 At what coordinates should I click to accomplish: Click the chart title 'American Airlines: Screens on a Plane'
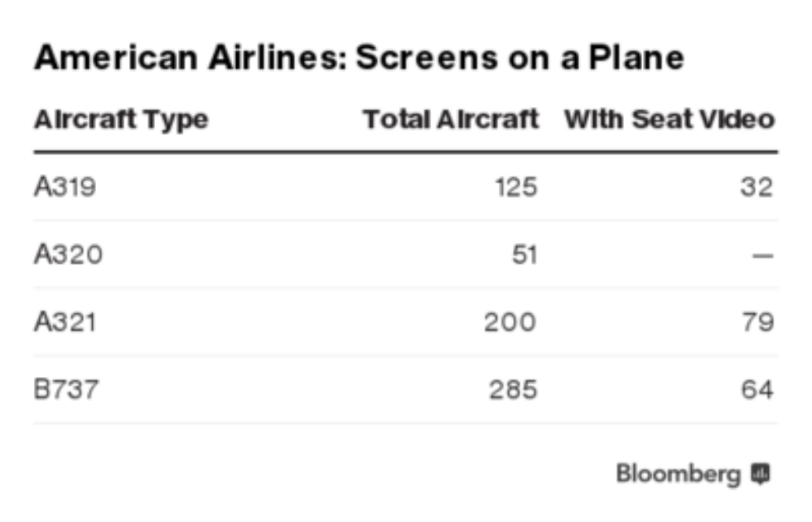[359, 57]
